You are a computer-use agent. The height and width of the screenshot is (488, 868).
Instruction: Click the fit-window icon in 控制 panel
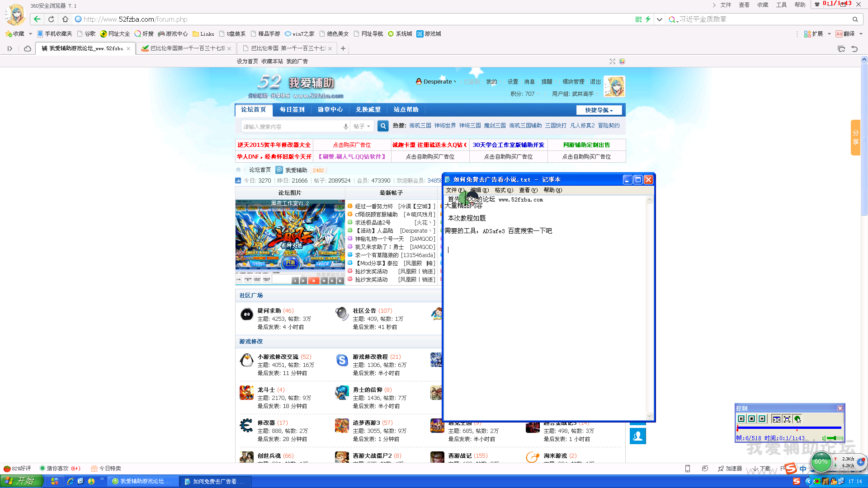776,419
